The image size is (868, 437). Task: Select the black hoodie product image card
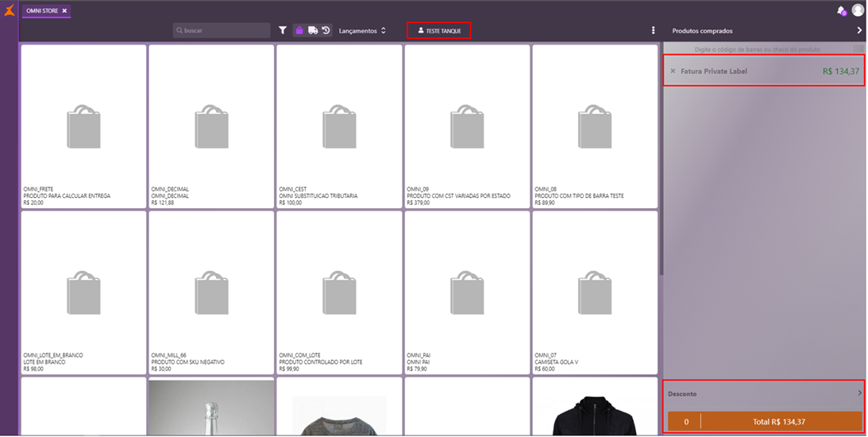tap(595, 407)
